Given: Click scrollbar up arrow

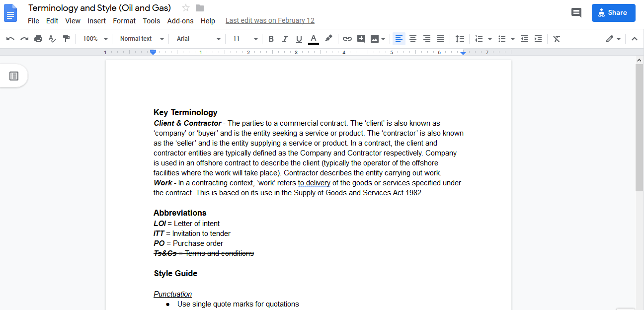Looking at the screenshot, I should pyautogui.click(x=639, y=60).
